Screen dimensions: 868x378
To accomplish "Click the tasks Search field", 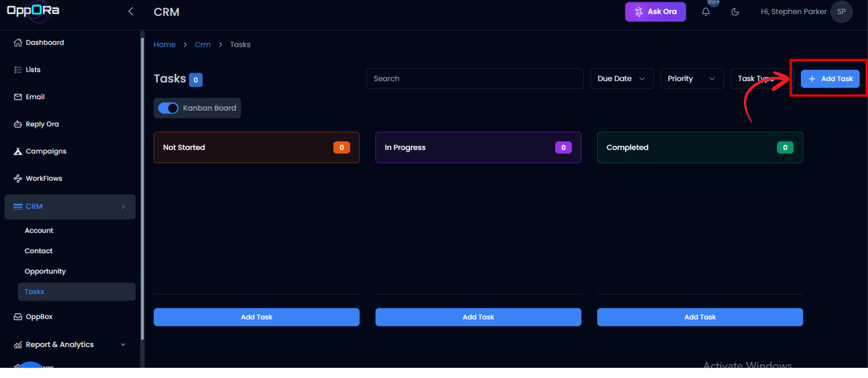I will click(474, 78).
